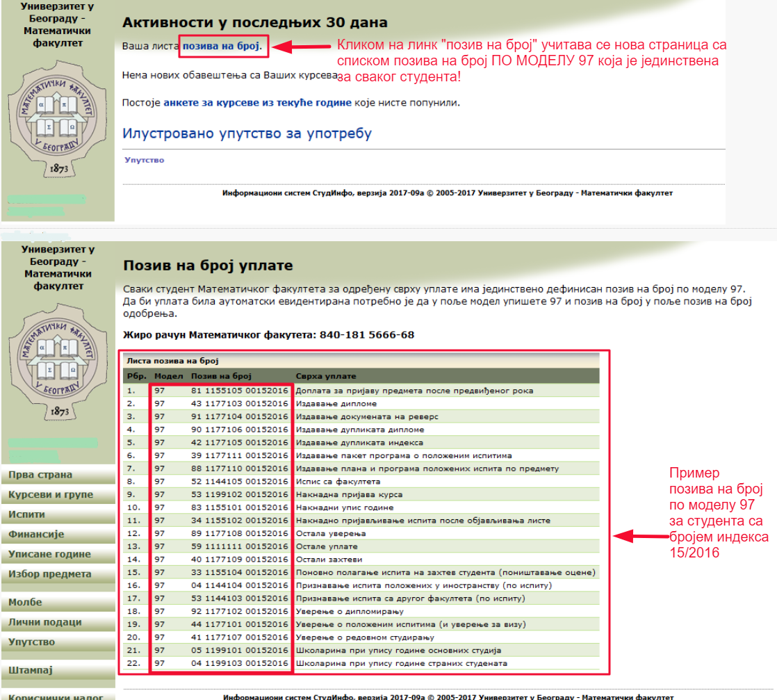Click the small 'Упутство' link under illustrated guide
The width and height of the screenshot is (777, 700).
[144, 160]
